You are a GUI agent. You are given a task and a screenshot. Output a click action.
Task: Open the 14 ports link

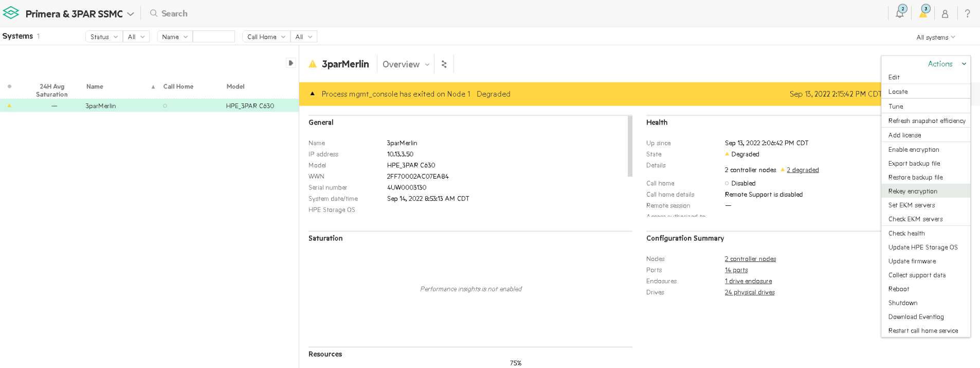(x=736, y=270)
